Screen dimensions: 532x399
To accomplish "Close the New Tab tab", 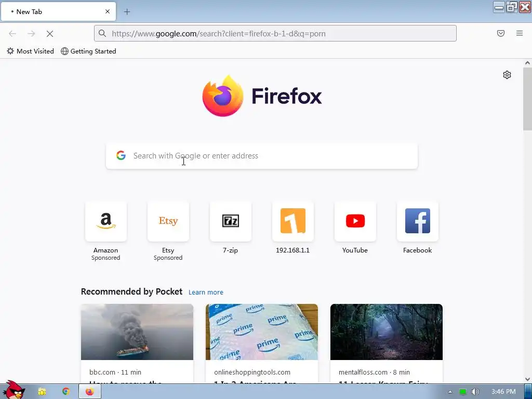I will [108, 11].
